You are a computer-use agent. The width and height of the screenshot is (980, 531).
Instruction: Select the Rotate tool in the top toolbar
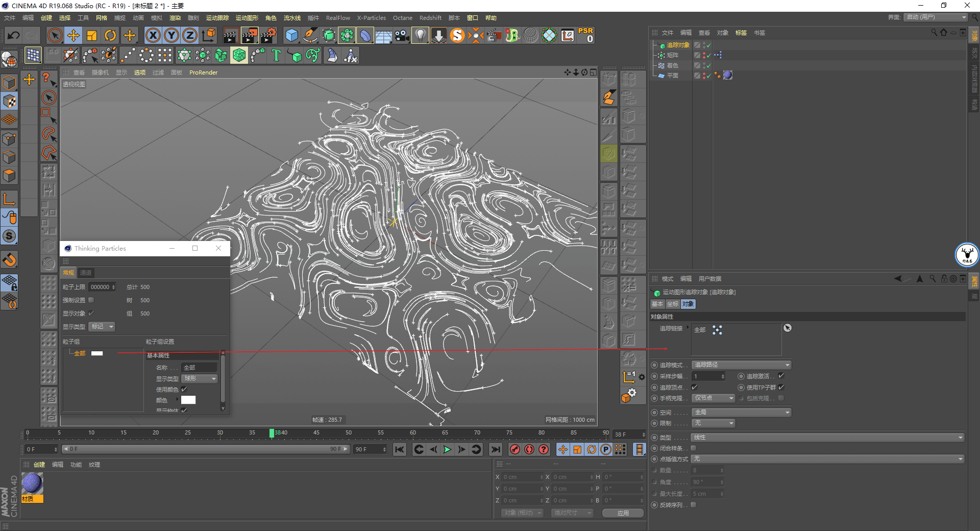pyautogui.click(x=110, y=35)
